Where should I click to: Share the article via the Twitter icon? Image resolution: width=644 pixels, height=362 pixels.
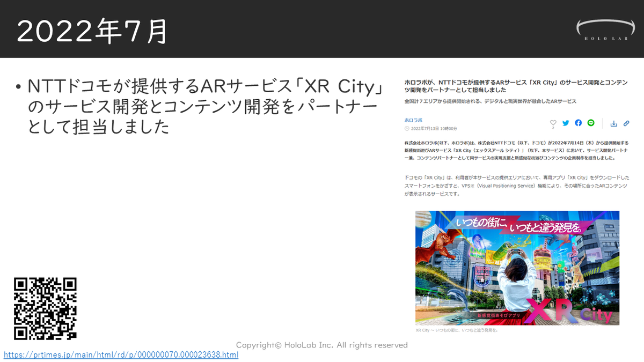(566, 123)
